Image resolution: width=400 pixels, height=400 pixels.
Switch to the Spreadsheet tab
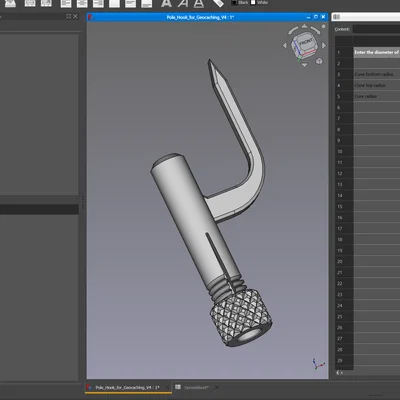click(x=196, y=387)
